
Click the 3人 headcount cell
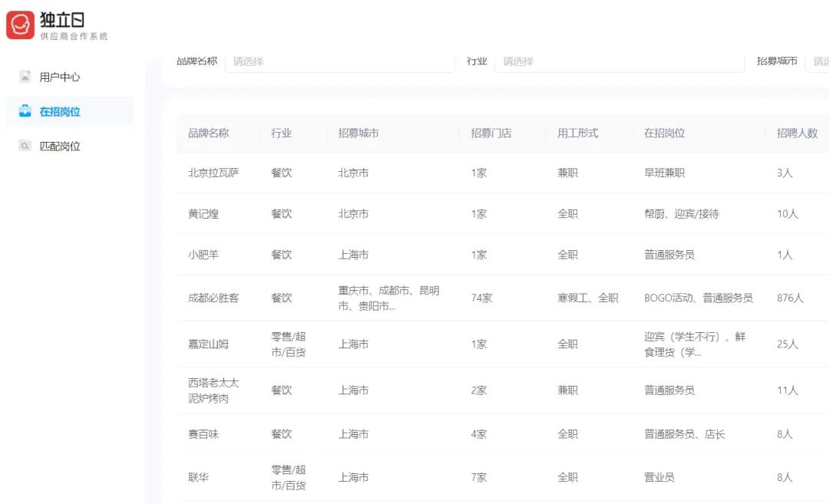pos(784,173)
